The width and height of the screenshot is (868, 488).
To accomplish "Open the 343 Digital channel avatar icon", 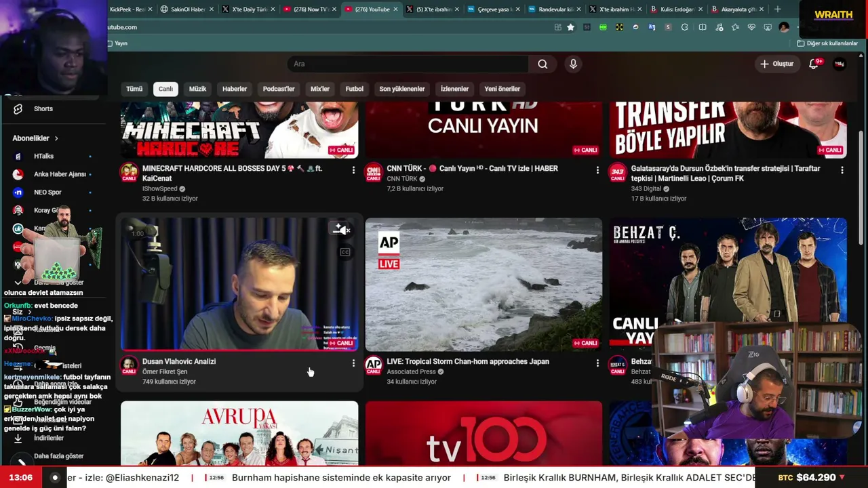I will point(617,172).
